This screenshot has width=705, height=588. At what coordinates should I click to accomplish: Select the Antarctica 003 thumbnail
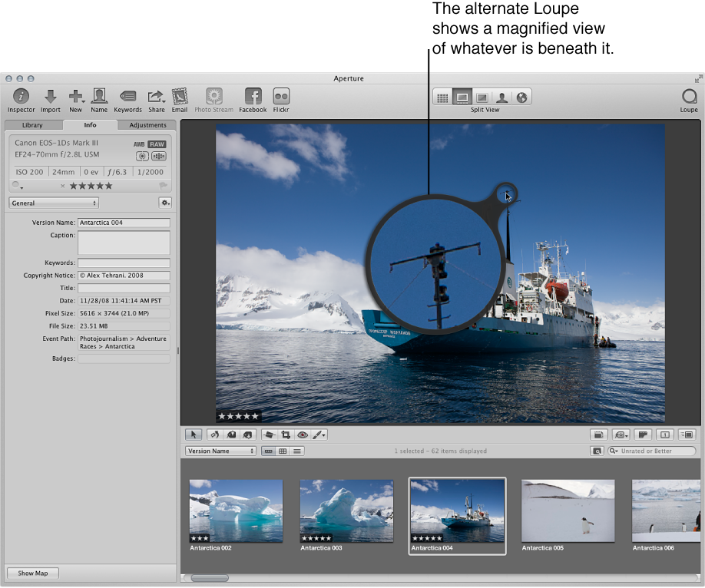point(346,511)
